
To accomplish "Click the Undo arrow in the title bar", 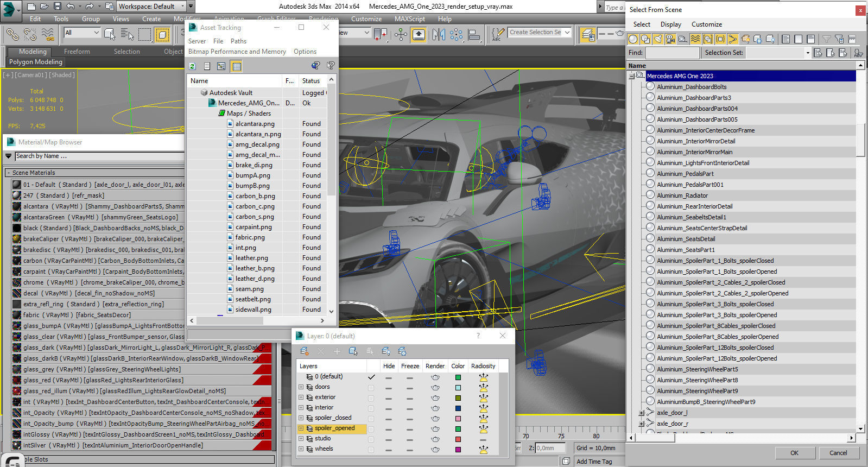I will pos(71,7).
